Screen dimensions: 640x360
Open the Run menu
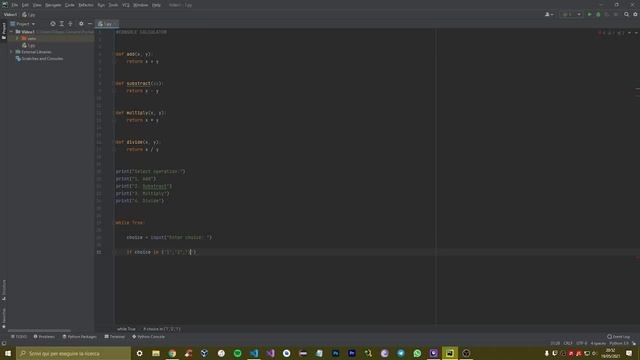(x=101, y=5)
